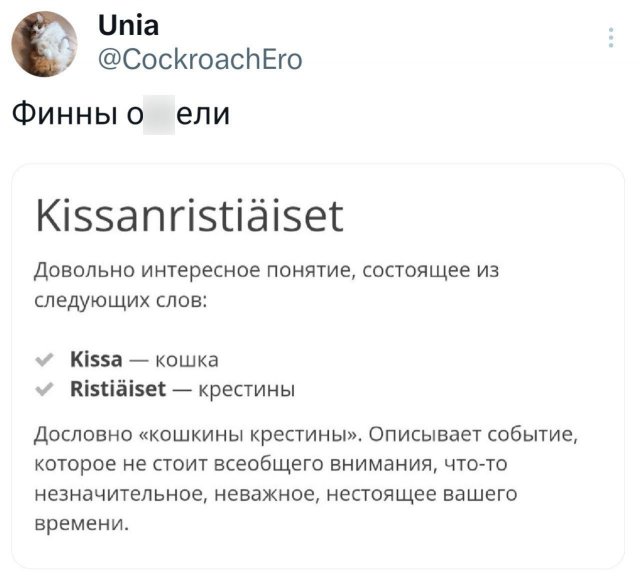Click the display name Unia
Screen dimensions: 640x583
[128, 25]
